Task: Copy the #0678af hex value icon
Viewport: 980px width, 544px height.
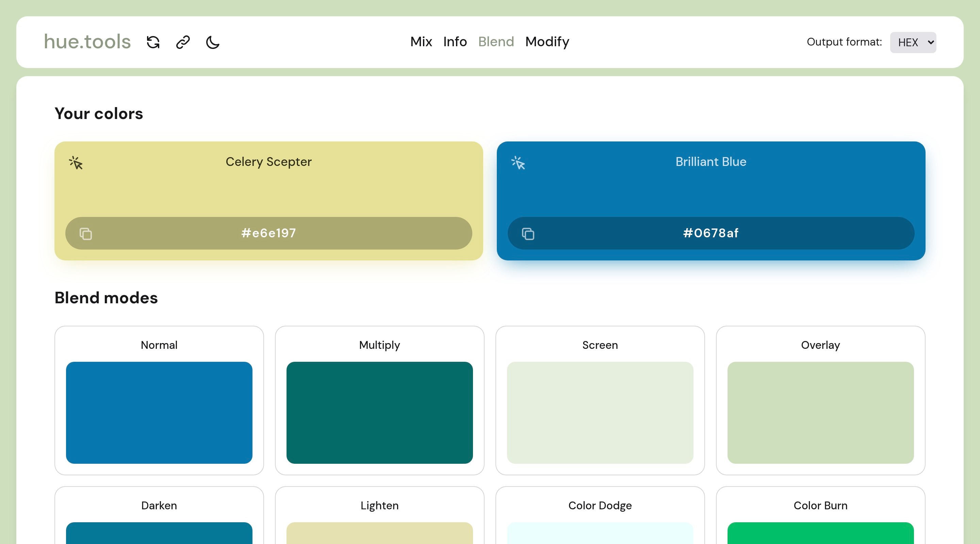Action: (528, 234)
